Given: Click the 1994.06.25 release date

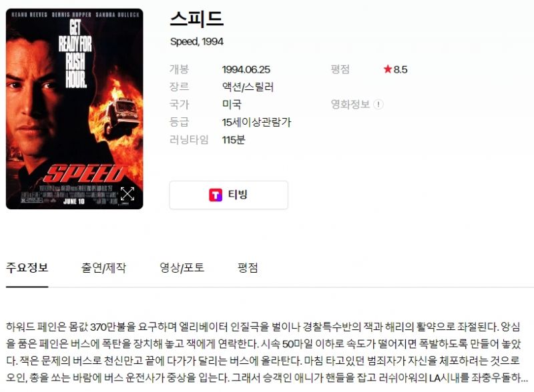Looking at the screenshot, I should [x=246, y=69].
